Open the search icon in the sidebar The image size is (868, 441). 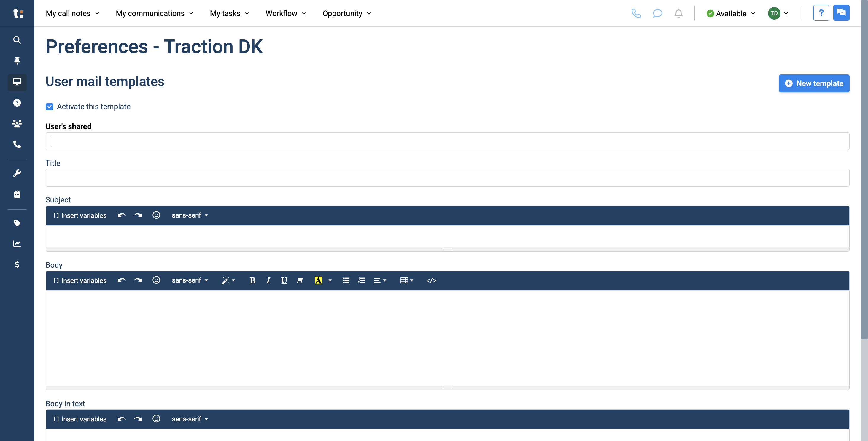click(x=17, y=40)
